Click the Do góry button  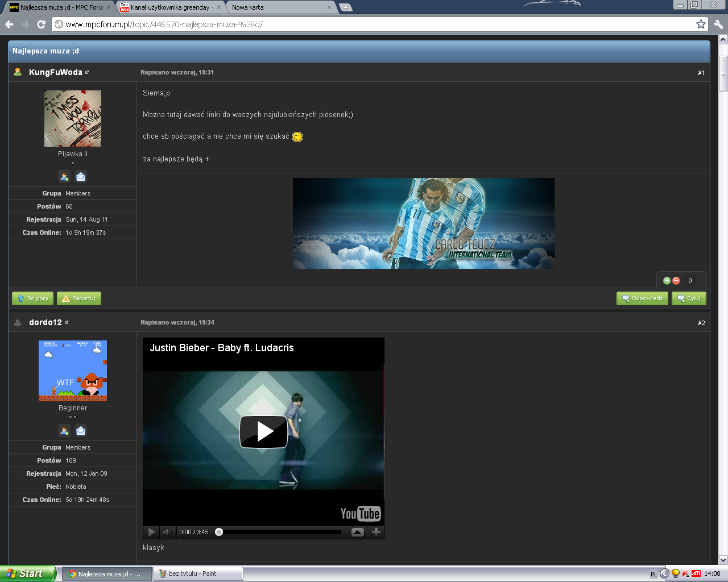point(33,298)
